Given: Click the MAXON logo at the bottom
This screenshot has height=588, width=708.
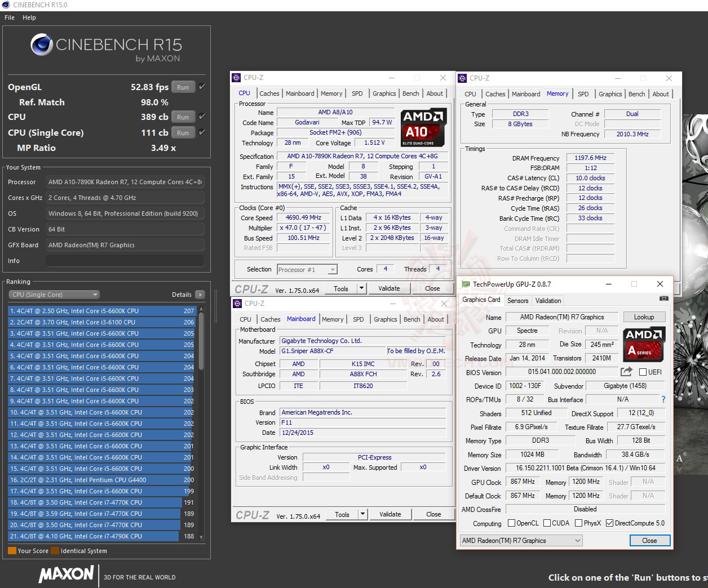Looking at the screenshot, I should (x=66, y=574).
